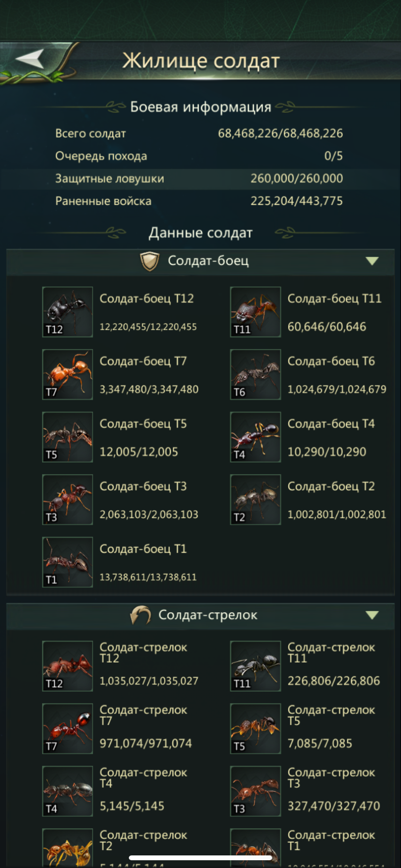This screenshot has height=868, width=401.
Task: Tap the Раненные войска row
Action: [x=199, y=201]
